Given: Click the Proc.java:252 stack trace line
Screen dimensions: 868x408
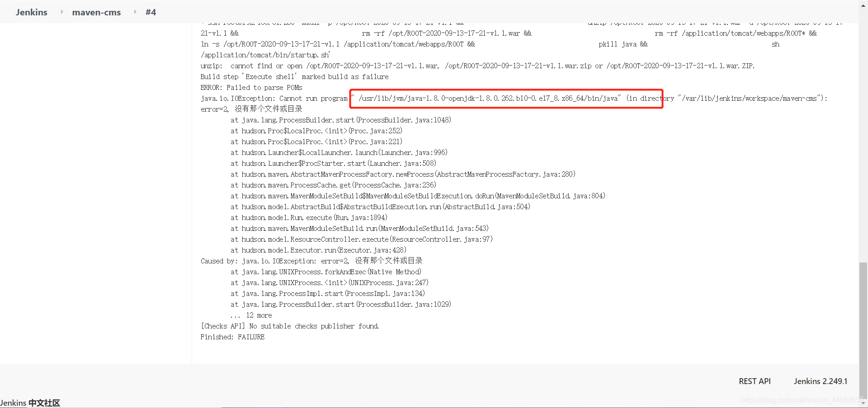Looking at the screenshot, I should pos(316,131).
